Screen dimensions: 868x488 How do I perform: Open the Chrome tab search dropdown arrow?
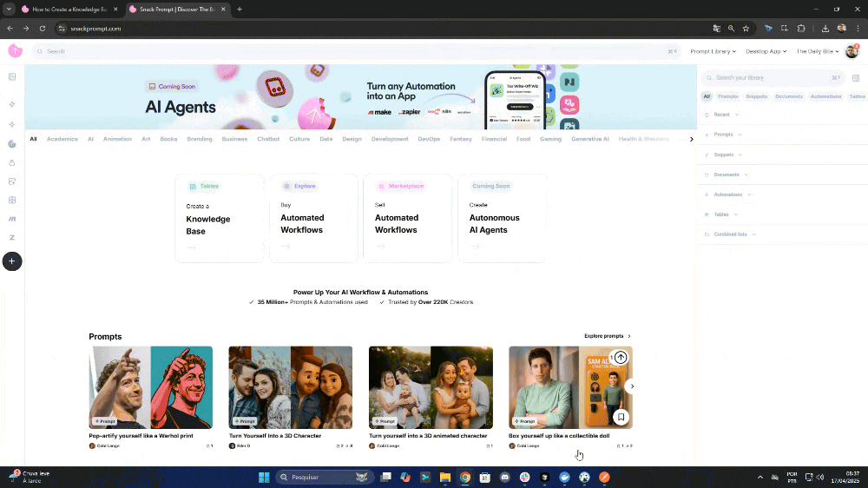(9, 9)
